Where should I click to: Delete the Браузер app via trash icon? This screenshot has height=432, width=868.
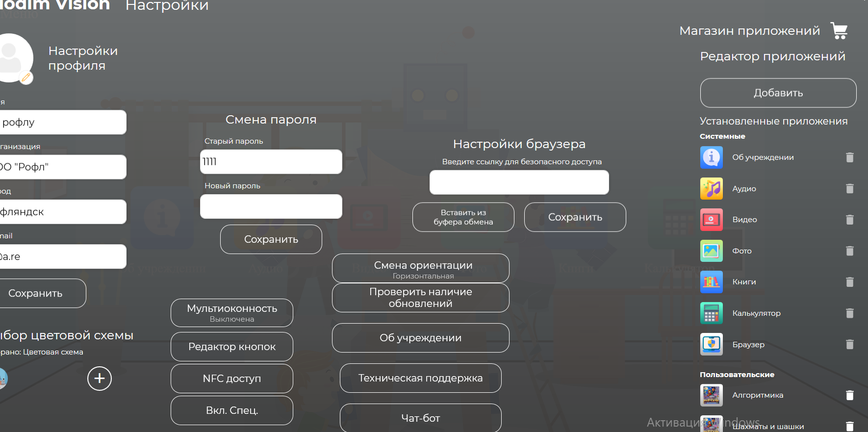click(850, 345)
